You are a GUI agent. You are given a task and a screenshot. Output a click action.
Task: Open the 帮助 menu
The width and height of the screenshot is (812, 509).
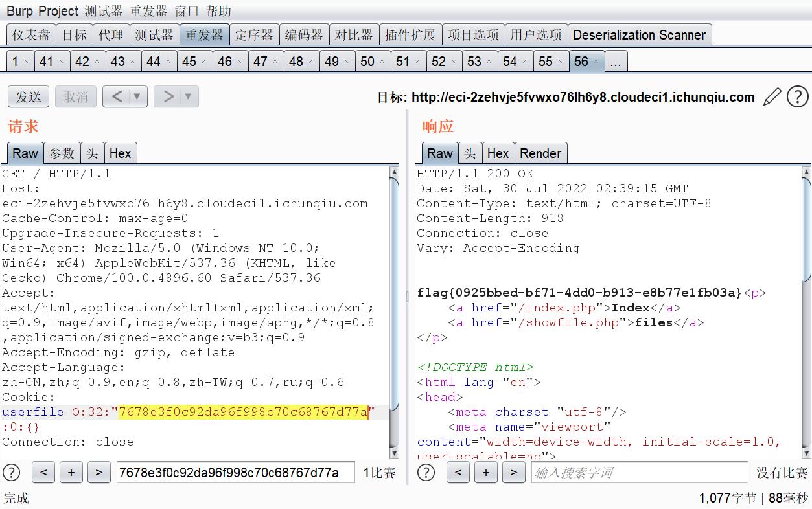219,11
